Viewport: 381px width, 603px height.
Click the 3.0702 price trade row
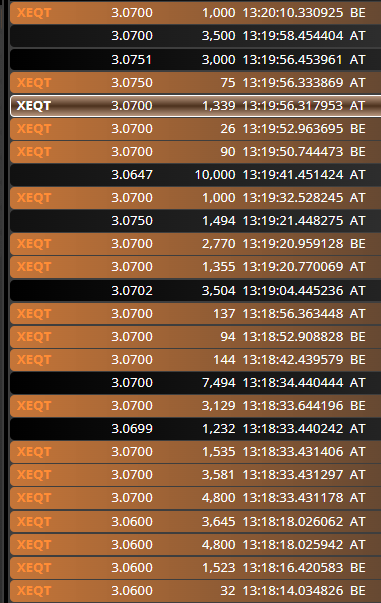click(195, 291)
